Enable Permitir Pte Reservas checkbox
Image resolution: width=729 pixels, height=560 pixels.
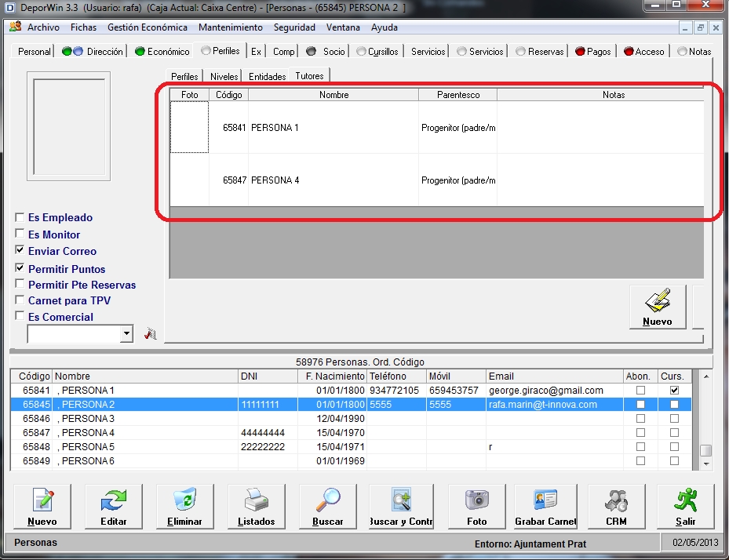coord(20,283)
